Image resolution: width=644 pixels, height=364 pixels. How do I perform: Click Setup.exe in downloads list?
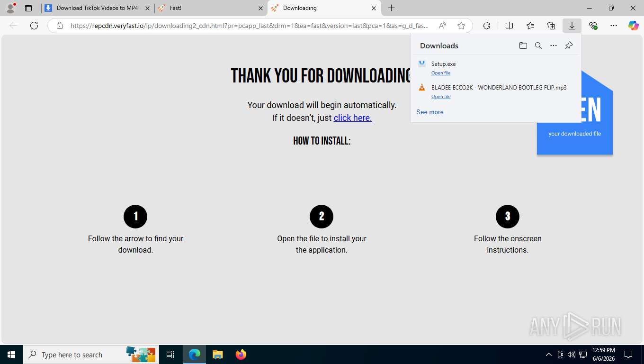click(x=443, y=64)
